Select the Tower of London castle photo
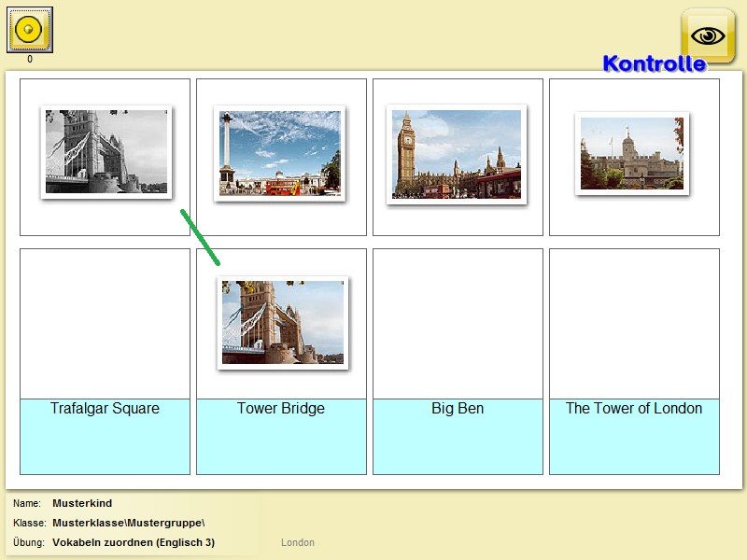Image resolution: width=747 pixels, height=560 pixels. (x=632, y=154)
